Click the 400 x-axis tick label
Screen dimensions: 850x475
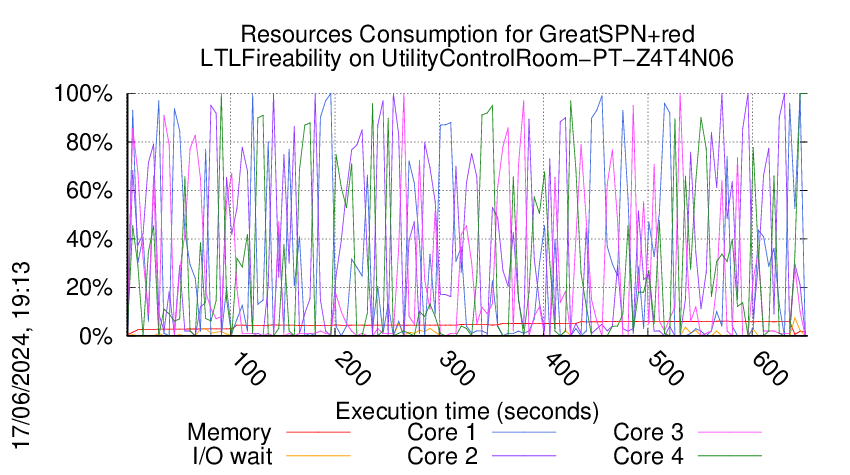[562, 369]
